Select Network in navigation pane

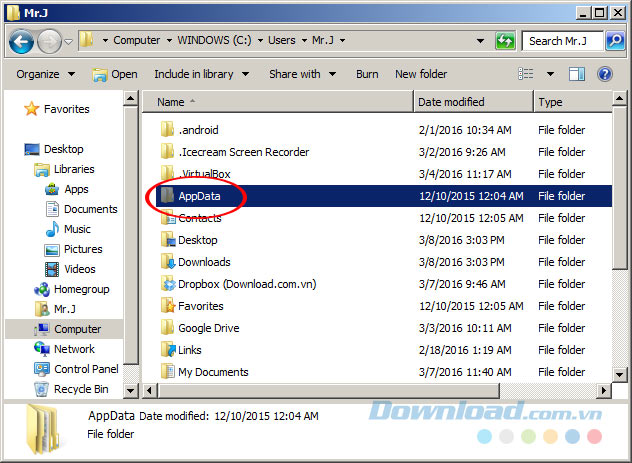click(x=64, y=349)
